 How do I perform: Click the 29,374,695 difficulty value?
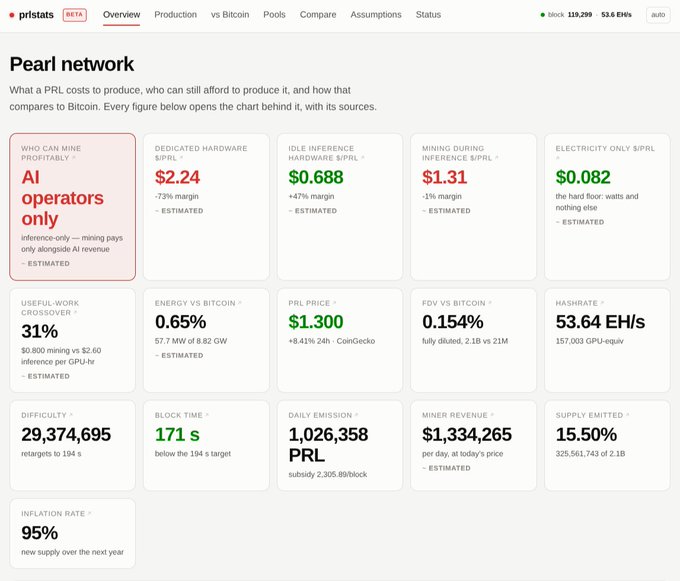[x=66, y=434]
